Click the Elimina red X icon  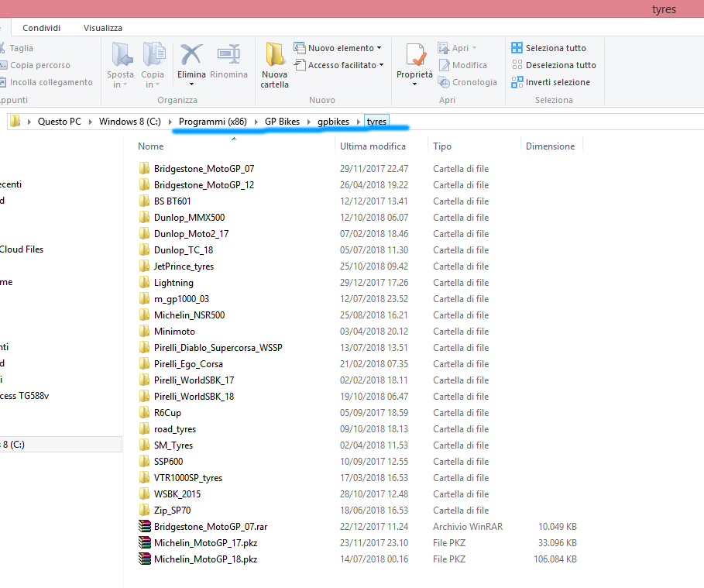coord(191,54)
